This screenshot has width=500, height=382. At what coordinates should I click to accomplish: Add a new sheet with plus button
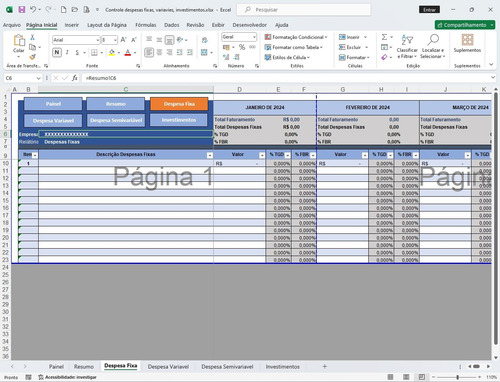(x=324, y=367)
